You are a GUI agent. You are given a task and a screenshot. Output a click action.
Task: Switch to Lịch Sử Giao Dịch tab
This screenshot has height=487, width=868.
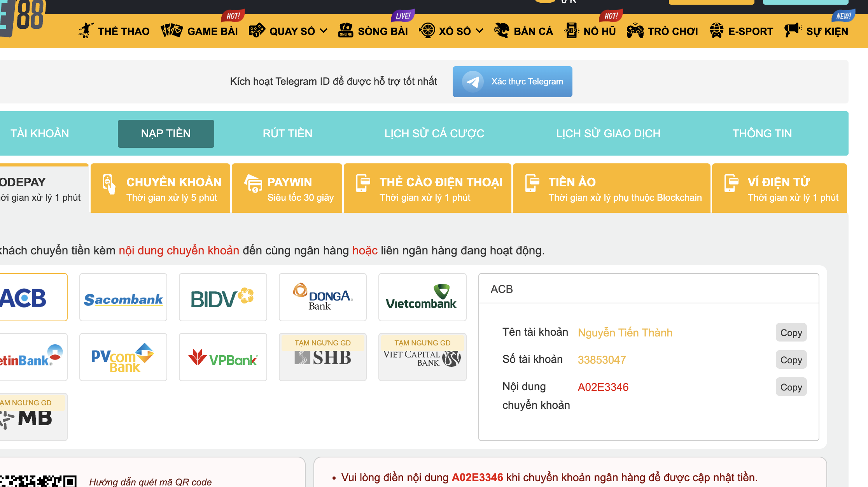[608, 134]
